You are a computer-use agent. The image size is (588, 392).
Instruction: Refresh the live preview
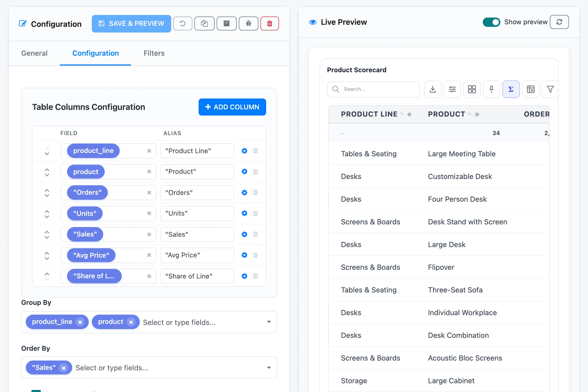pyautogui.click(x=559, y=22)
